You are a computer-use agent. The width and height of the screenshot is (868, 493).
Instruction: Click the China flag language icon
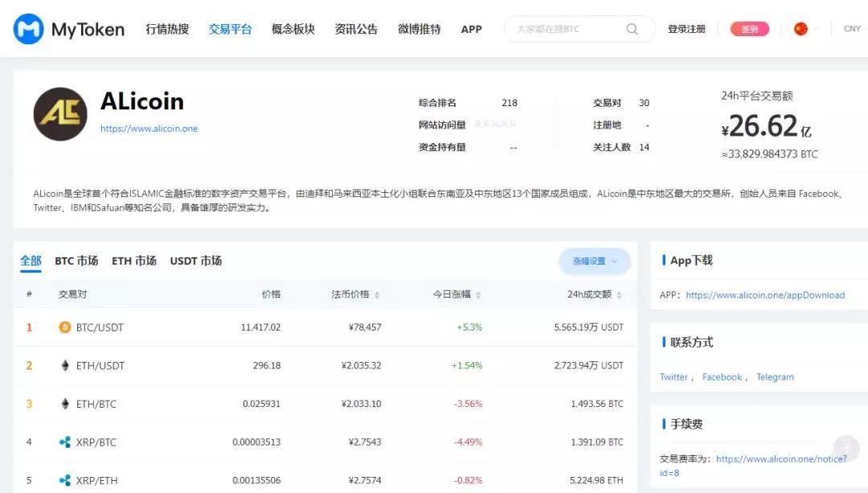click(x=800, y=29)
